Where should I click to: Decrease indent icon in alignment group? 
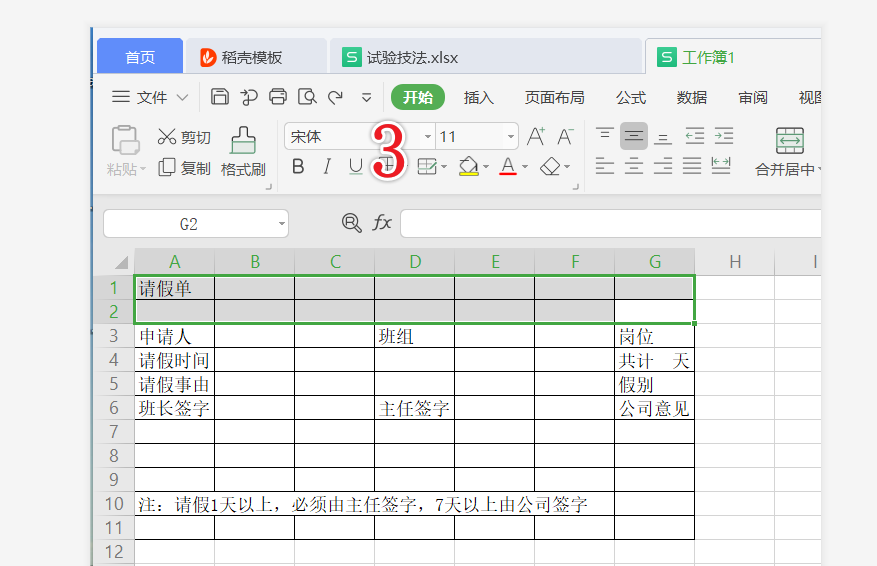click(695, 136)
